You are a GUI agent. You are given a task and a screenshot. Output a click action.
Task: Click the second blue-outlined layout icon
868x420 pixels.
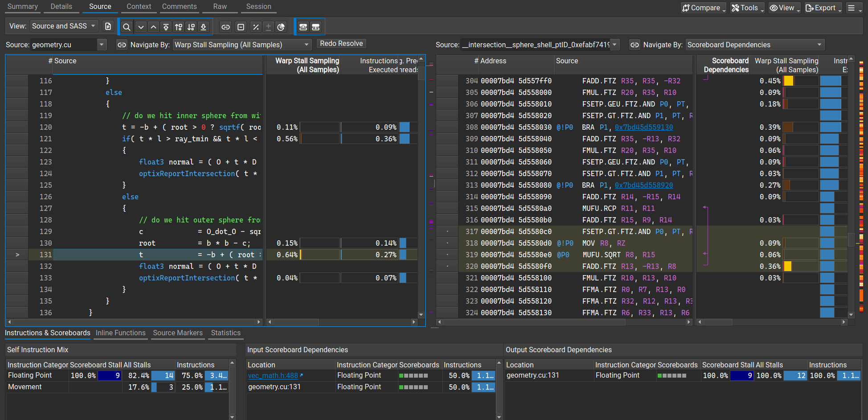point(315,27)
